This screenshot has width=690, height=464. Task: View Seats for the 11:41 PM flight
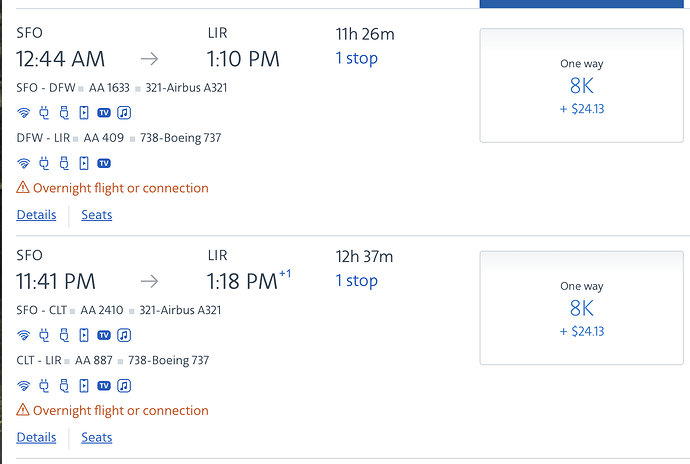coord(96,437)
